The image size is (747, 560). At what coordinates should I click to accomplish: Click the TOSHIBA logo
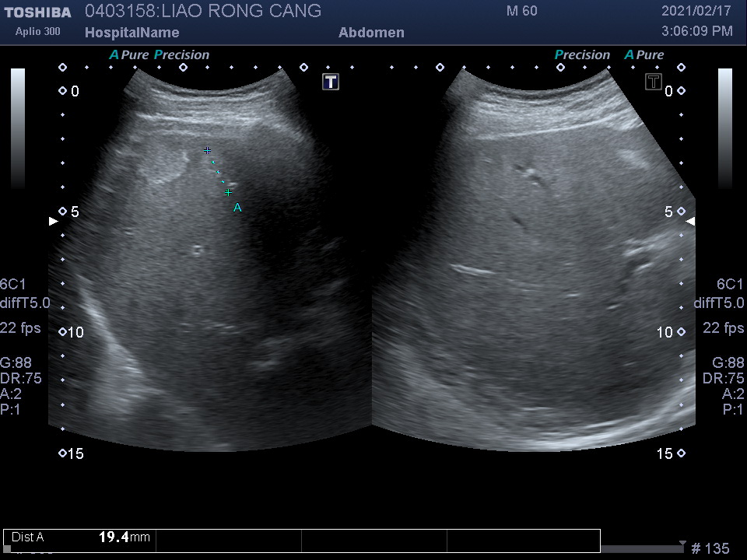pyautogui.click(x=37, y=12)
